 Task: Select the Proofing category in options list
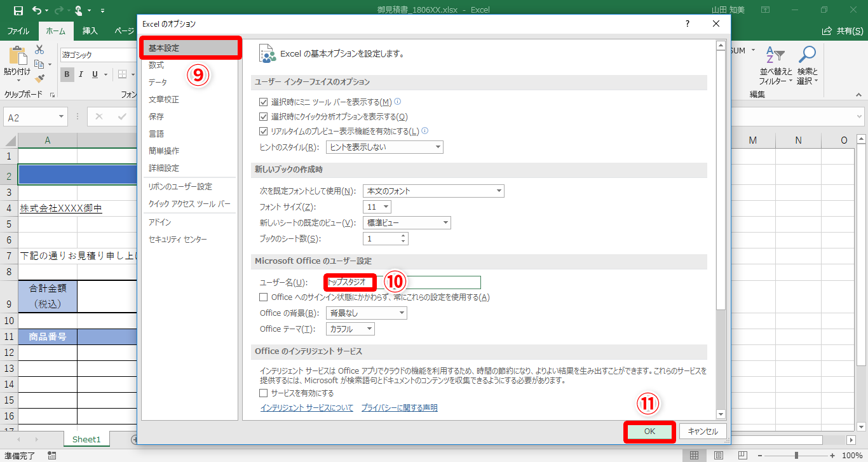(189, 99)
